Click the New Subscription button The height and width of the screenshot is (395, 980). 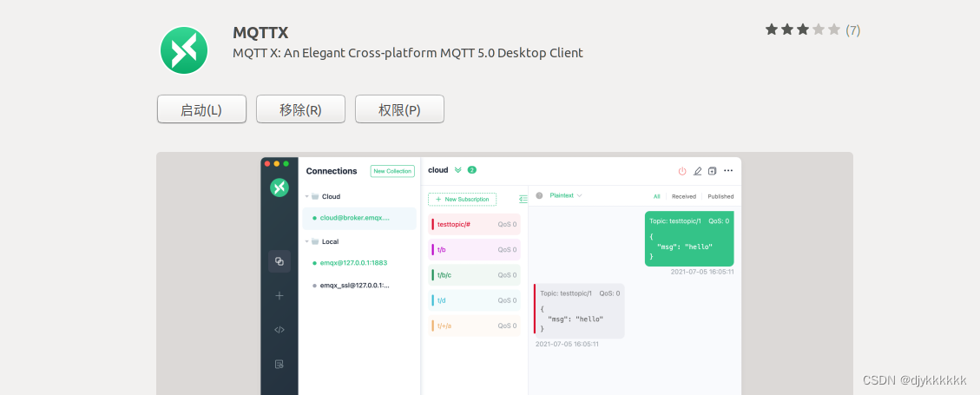pyautogui.click(x=462, y=200)
